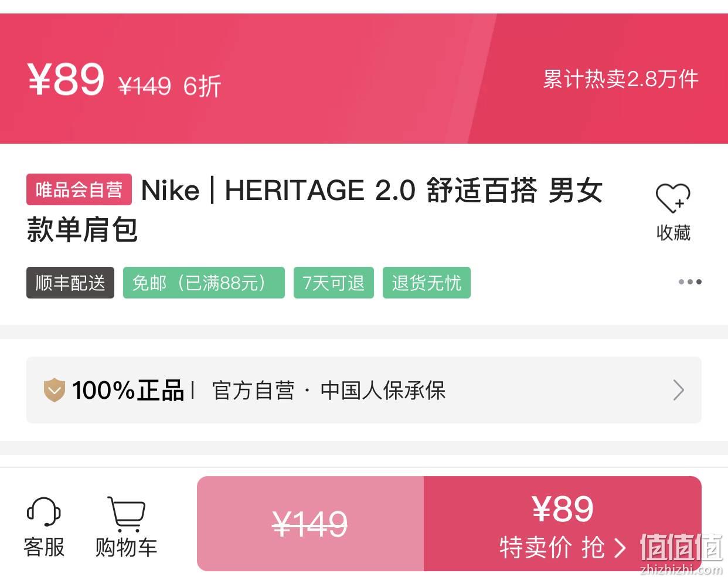Tap the 免邮（已满88元）tag

tap(203, 283)
